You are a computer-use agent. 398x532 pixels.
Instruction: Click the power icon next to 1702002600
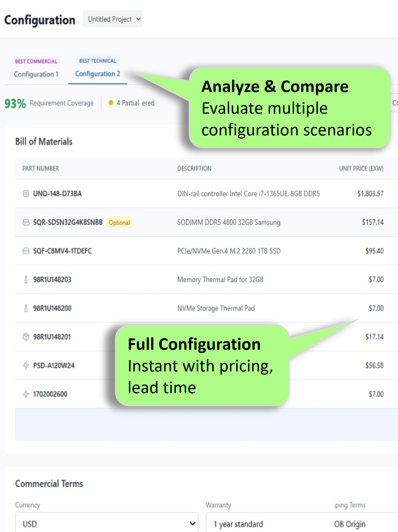click(x=26, y=394)
